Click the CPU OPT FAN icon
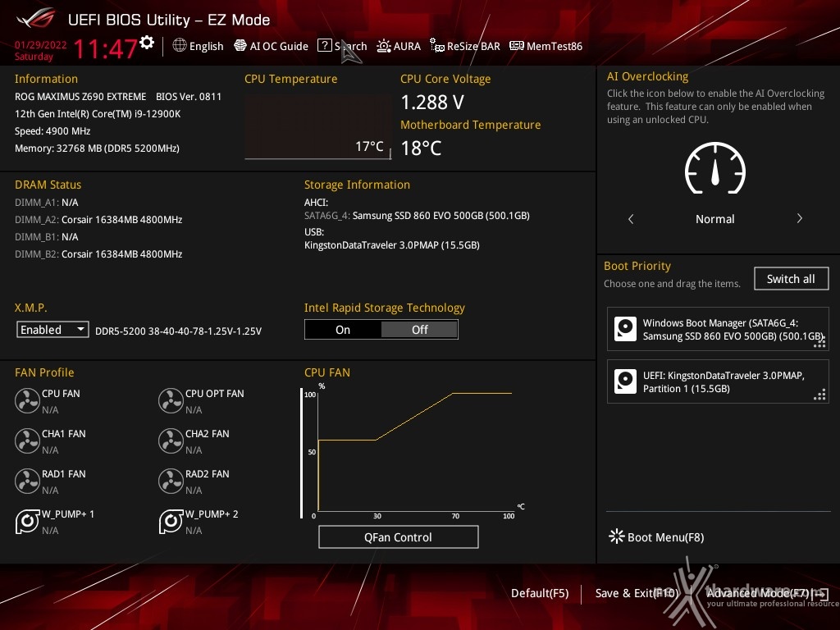This screenshot has height=630, width=840. point(171,400)
